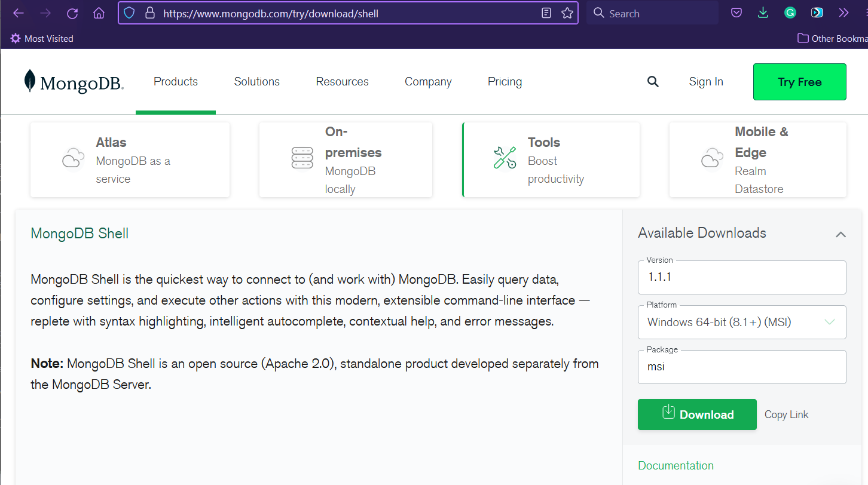The width and height of the screenshot is (868, 485).
Task: Open the browser home page icon
Action: point(99,13)
